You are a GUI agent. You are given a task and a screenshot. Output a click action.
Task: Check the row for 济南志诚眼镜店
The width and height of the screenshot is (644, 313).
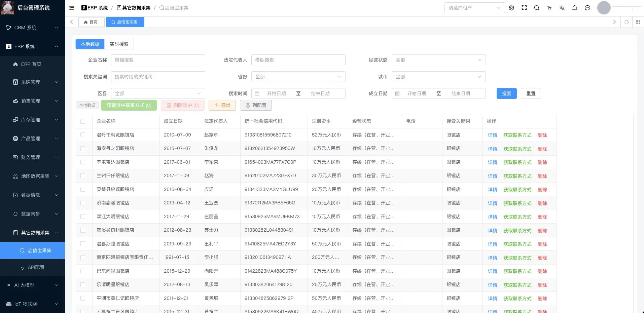click(x=83, y=203)
